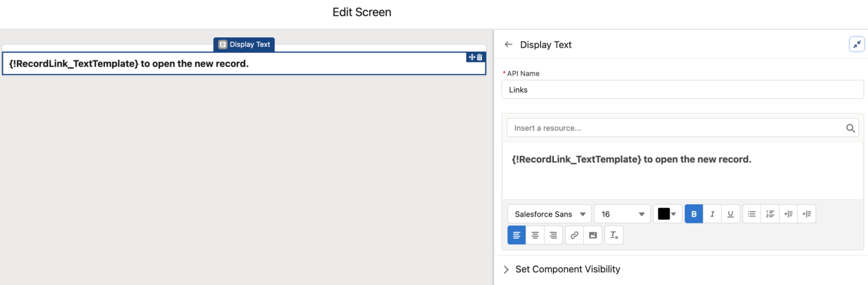Screen dimensions: 868x285
Task: Insert an image via image icon
Action: pyautogui.click(x=593, y=235)
